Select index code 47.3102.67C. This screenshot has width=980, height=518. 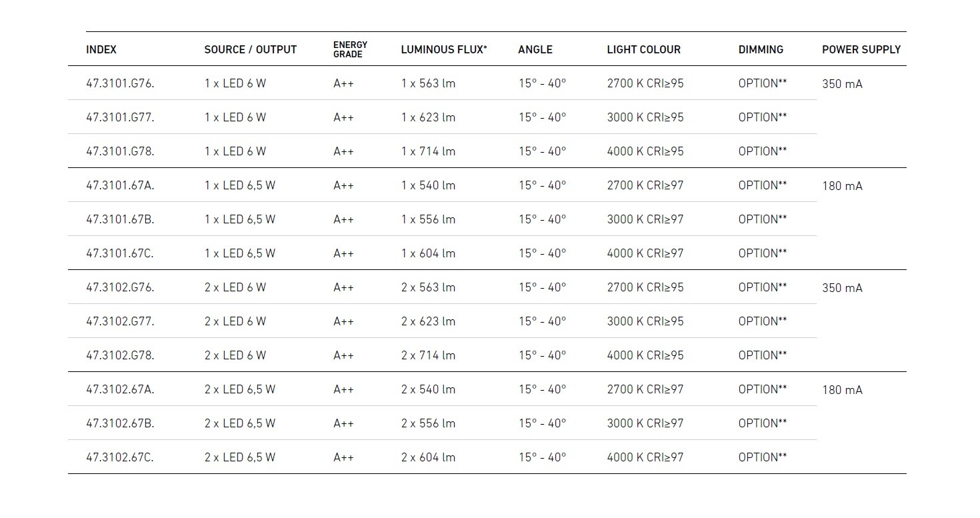(120, 457)
